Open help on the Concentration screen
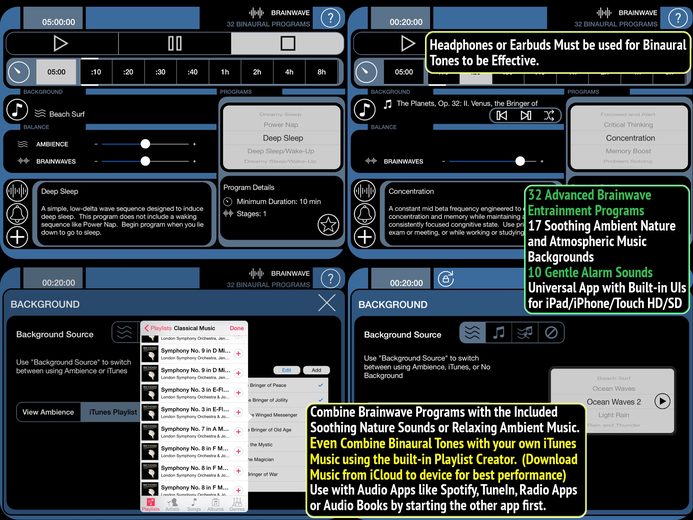Viewport: 693px width, 520px height. 678,18
